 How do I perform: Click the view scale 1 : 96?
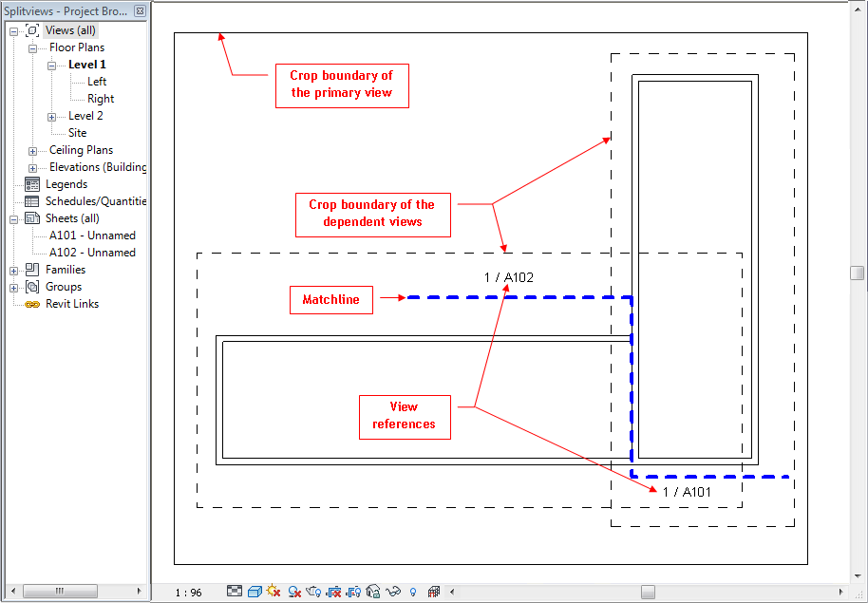click(188, 593)
